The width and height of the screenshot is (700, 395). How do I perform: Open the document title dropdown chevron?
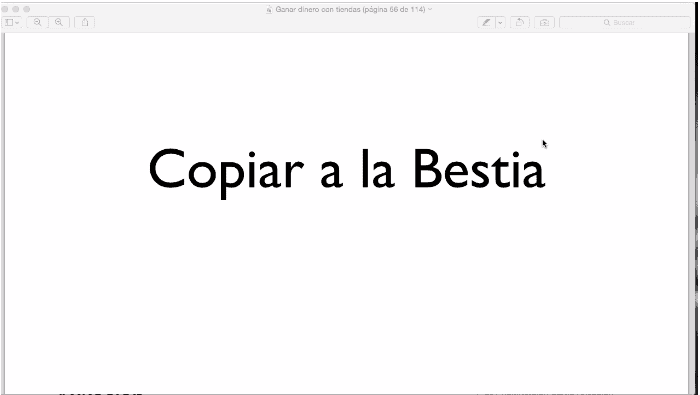coord(430,9)
